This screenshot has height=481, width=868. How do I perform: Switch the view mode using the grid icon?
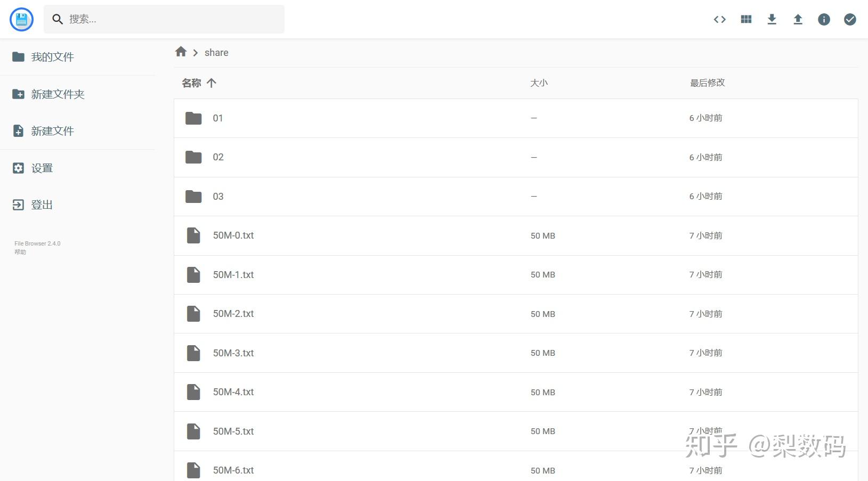click(x=746, y=20)
